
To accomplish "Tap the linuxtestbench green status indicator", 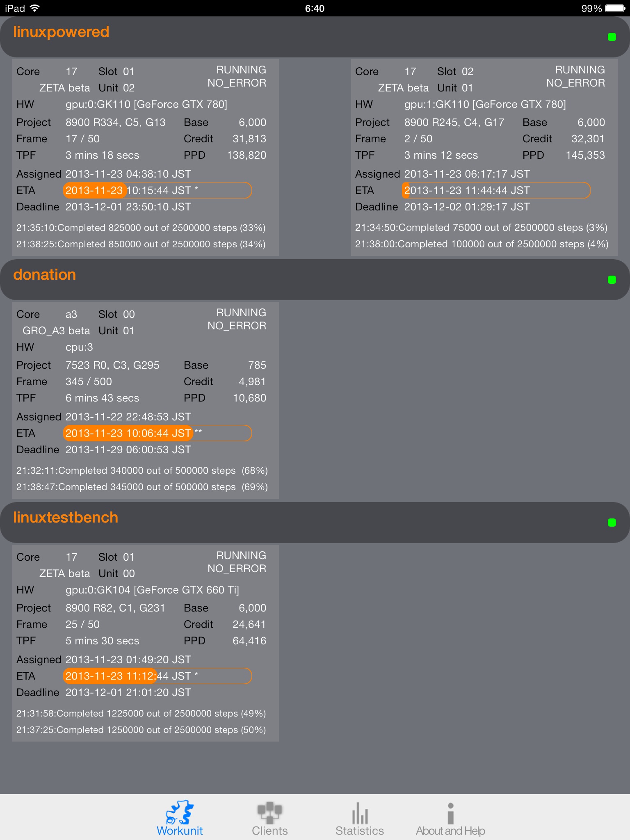I will click(x=612, y=523).
